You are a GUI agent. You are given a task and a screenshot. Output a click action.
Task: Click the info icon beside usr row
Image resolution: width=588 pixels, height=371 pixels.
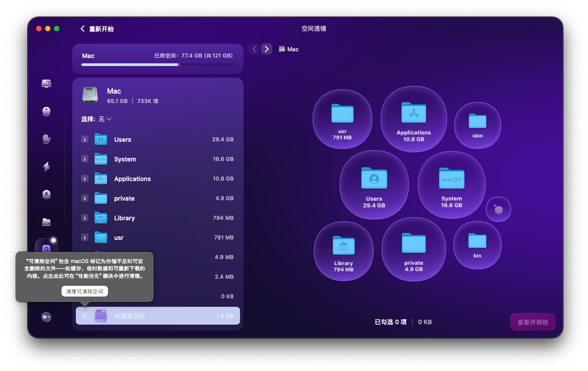coord(85,237)
